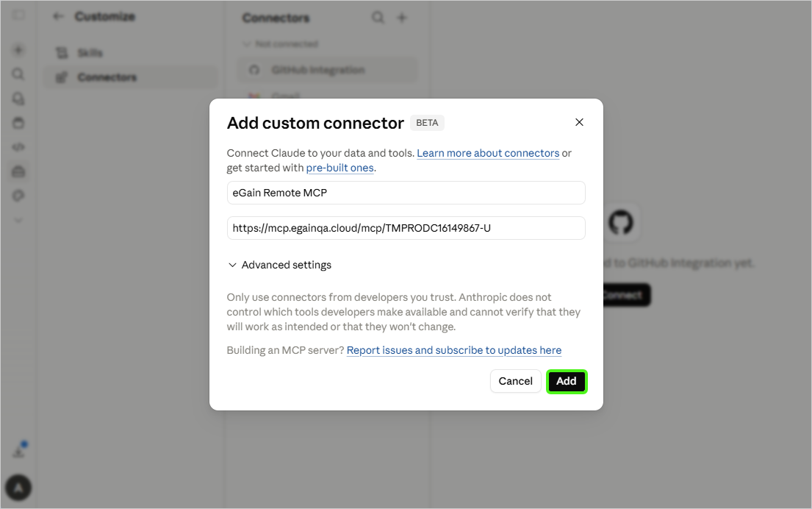Open Learn more about connectors link

pyautogui.click(x=488, y=154)
